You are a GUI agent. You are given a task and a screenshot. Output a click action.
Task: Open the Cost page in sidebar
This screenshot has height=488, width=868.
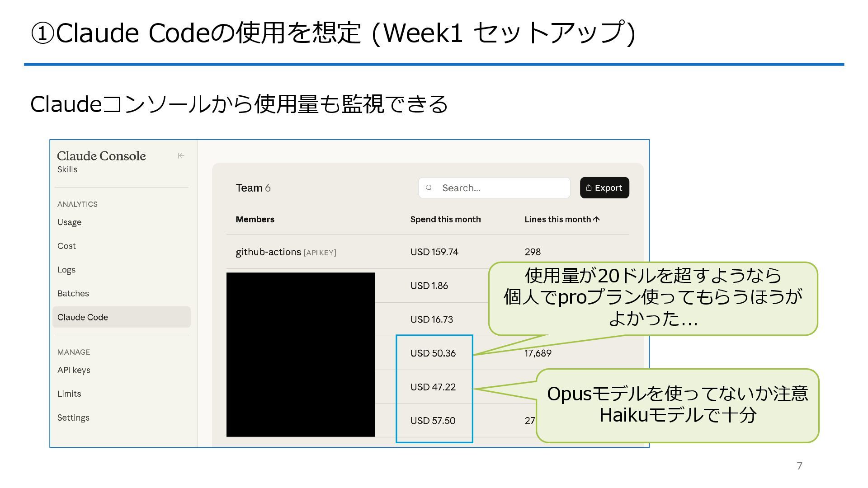(66, 246)
